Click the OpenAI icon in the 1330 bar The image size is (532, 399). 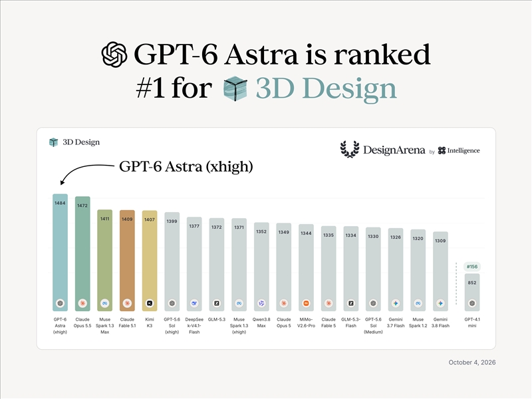[373, 303]
